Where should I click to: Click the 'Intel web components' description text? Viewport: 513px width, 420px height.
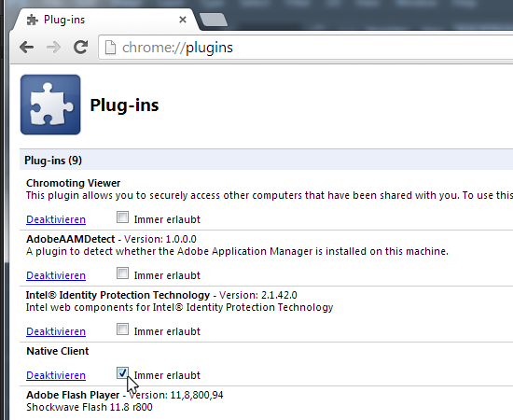pos(179,307)
